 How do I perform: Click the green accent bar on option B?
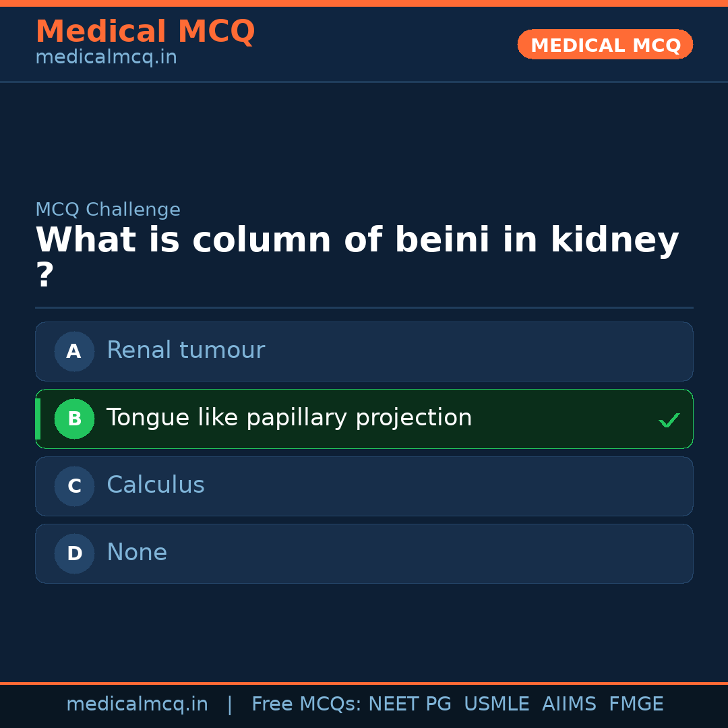tap(38, 419)
